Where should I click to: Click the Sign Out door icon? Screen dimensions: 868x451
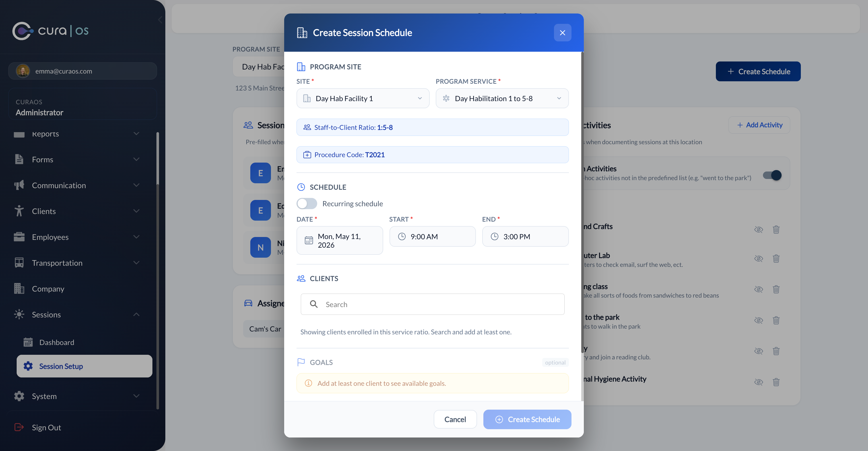19,427
